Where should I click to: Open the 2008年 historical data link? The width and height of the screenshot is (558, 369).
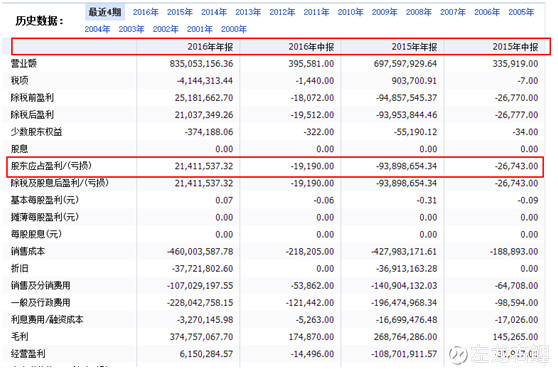pyautogui.click(x=419, y=12)
